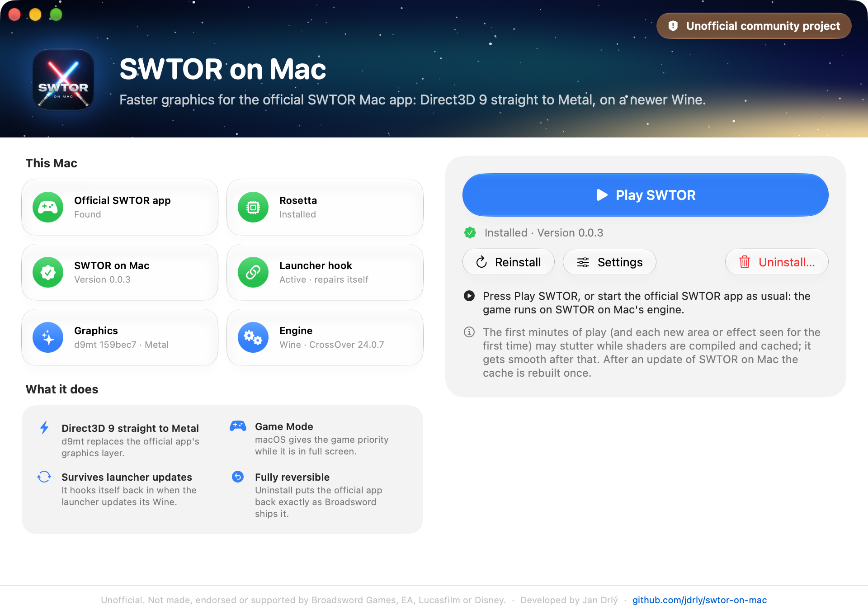Screen dimensions: 868x615
Task: Click the Fully reversible undo icon
Action: [x=238, y=477]
